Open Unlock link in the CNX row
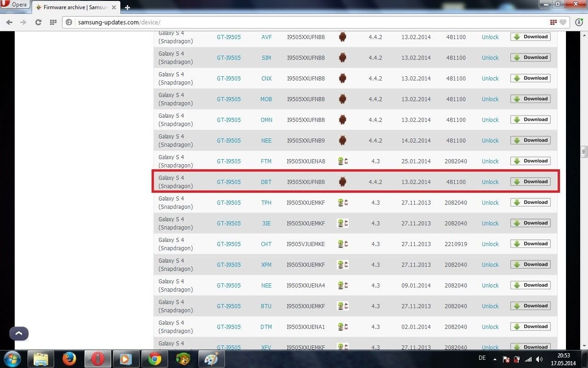Screen dimensions: 588x368 490,79
